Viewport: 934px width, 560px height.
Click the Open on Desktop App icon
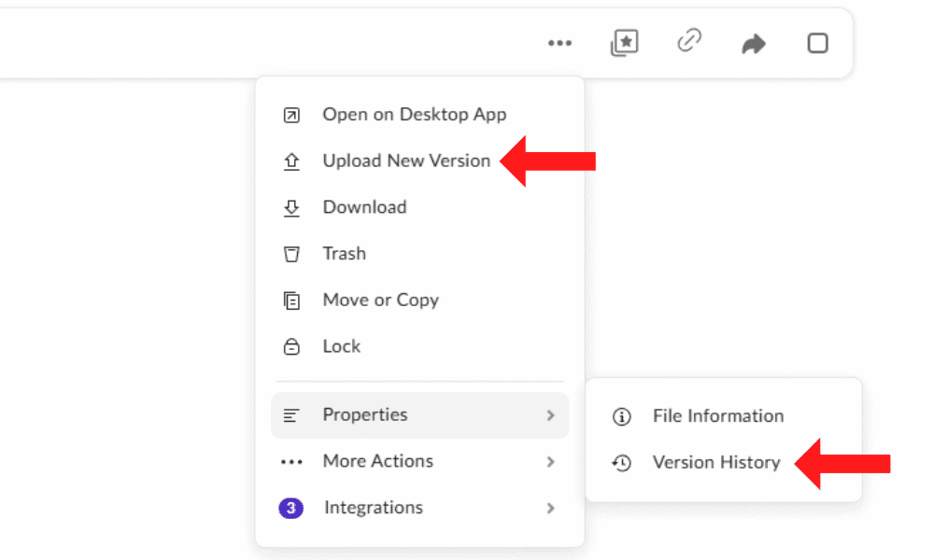291,115
